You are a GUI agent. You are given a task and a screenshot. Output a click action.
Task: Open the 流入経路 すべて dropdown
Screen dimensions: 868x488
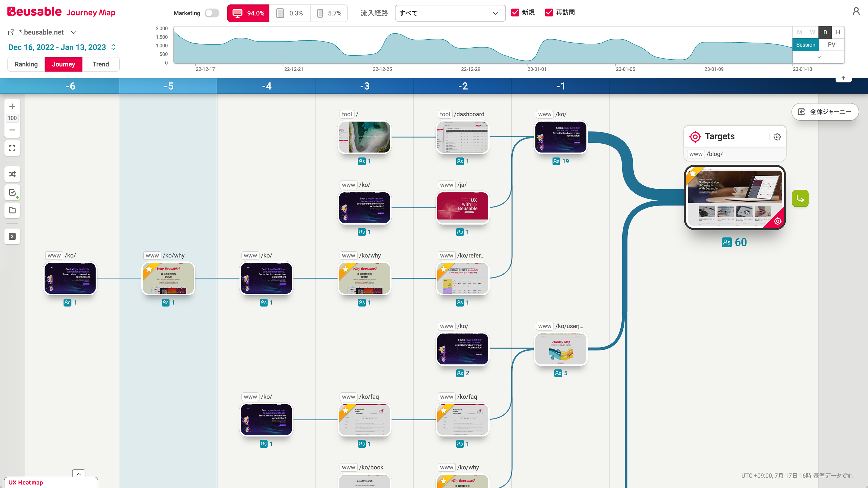pyautogui.click(x=450, y=13)
